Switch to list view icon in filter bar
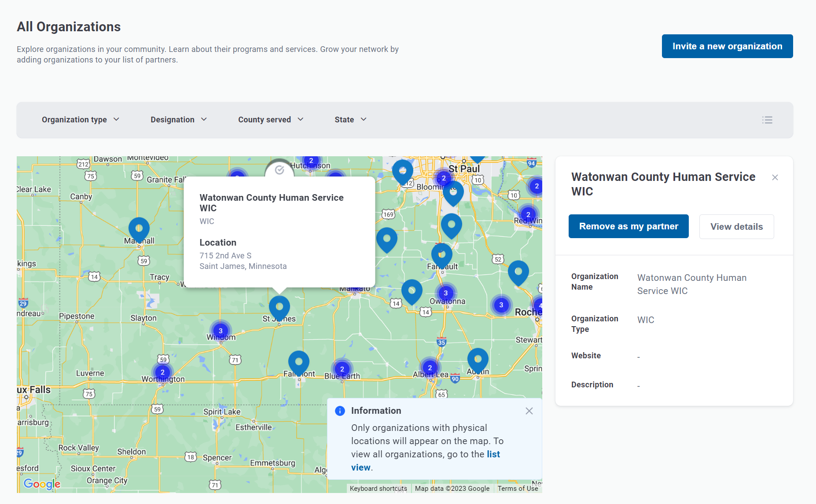The image size is (816, 504). (x=767, y=120)
